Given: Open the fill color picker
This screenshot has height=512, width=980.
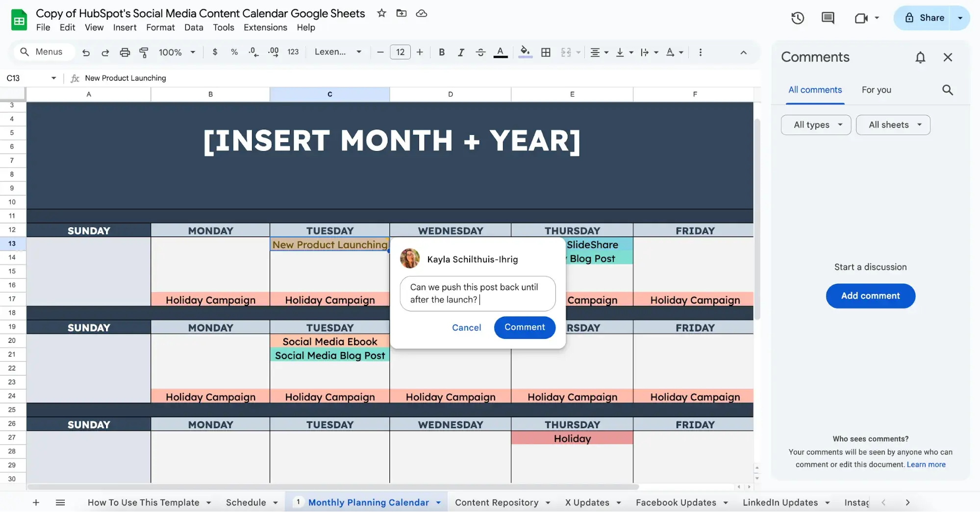Looking at the screenshot, I should coord(525,52).
